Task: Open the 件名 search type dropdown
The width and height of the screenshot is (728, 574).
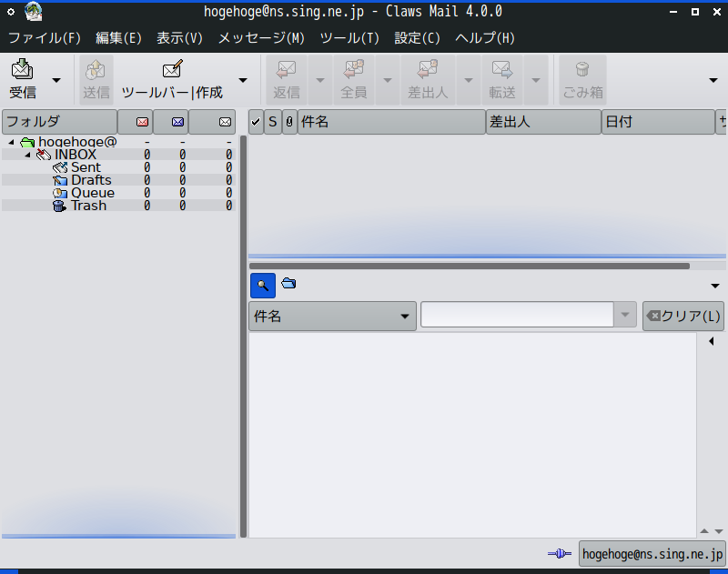Action: pyautogui.click(x=332, y=317)
